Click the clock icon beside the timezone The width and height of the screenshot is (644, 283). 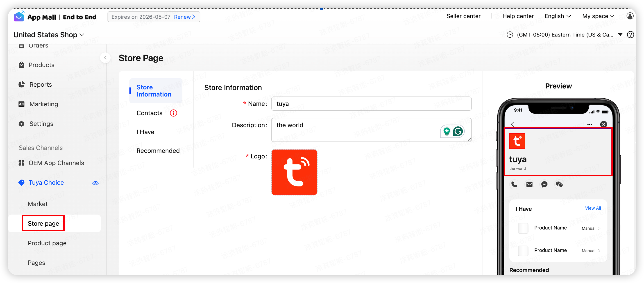[510, 35]
